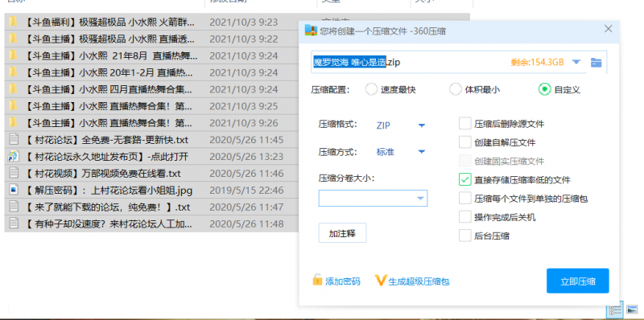
Task: Click the folder icon dated 2021/10/3 9:22
Action: tap(14, 39)
